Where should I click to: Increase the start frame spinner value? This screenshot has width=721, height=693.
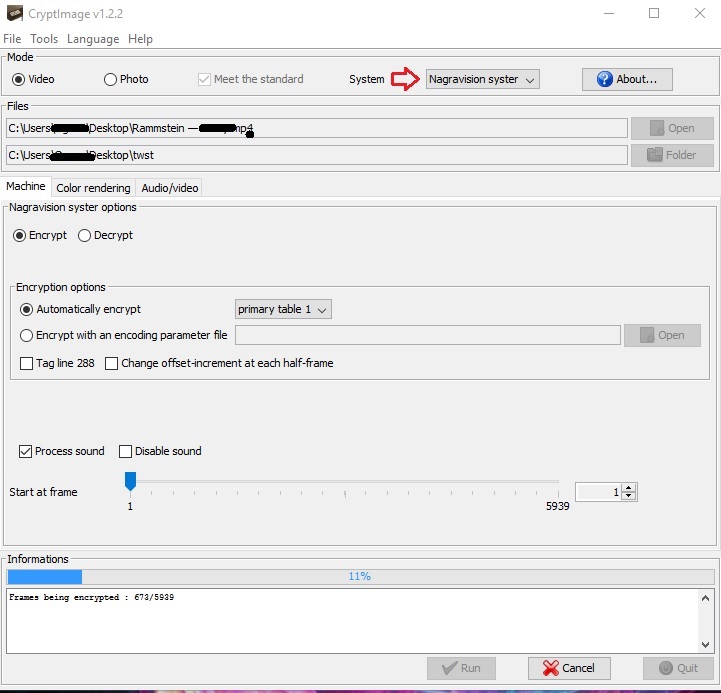click(629, 488)
